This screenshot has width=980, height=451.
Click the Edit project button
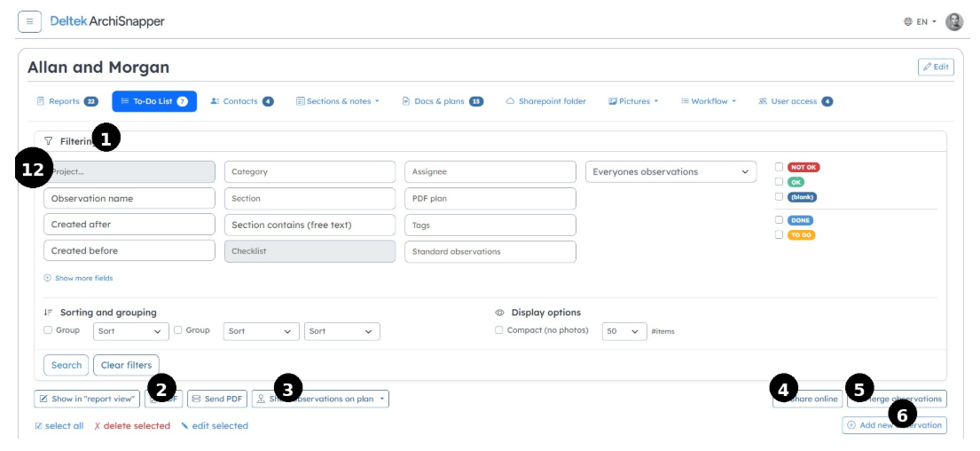point(936,67)
